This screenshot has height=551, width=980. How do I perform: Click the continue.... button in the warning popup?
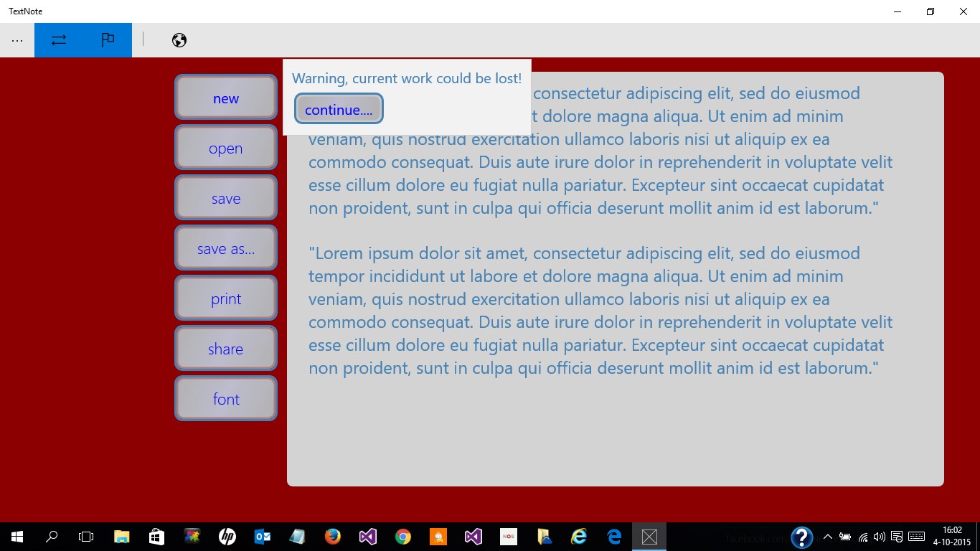pyautogui.click(x=338, y=109)
